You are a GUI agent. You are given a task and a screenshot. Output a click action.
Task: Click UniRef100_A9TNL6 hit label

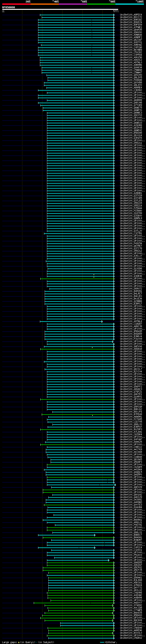[131, 321]
